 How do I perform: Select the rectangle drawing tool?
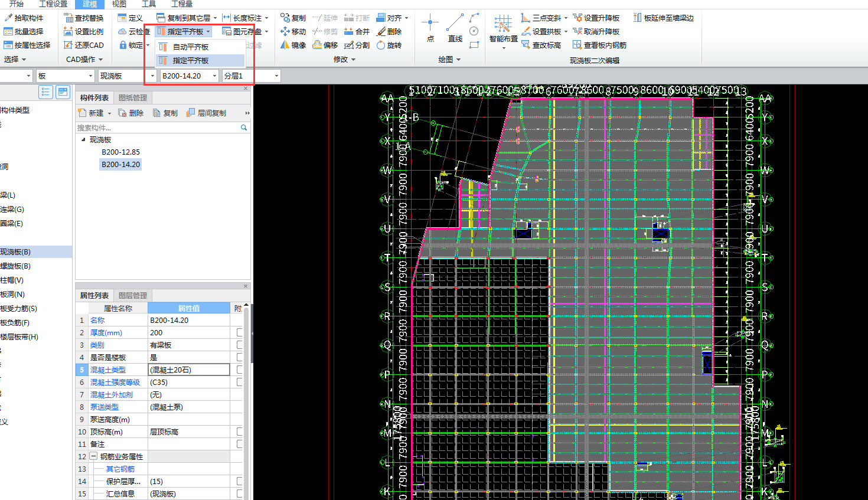474,45
